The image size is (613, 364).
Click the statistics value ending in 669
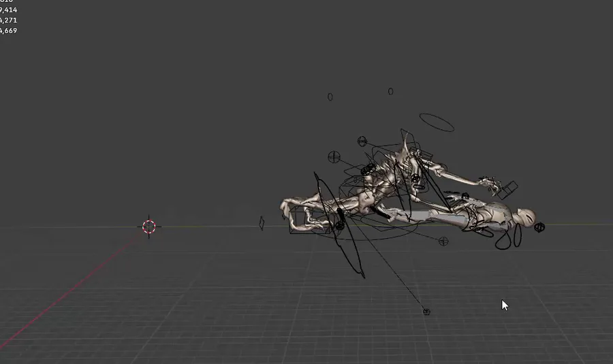(x=8, y=31)
